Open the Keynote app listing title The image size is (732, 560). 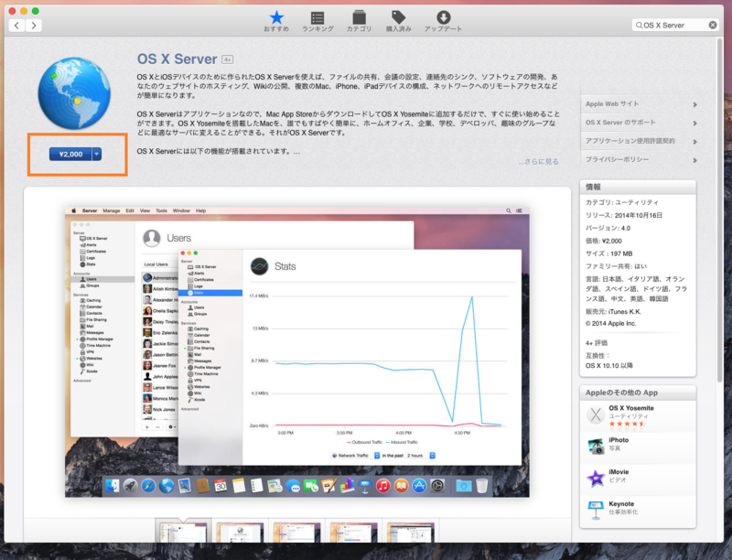tap(621, 504)
